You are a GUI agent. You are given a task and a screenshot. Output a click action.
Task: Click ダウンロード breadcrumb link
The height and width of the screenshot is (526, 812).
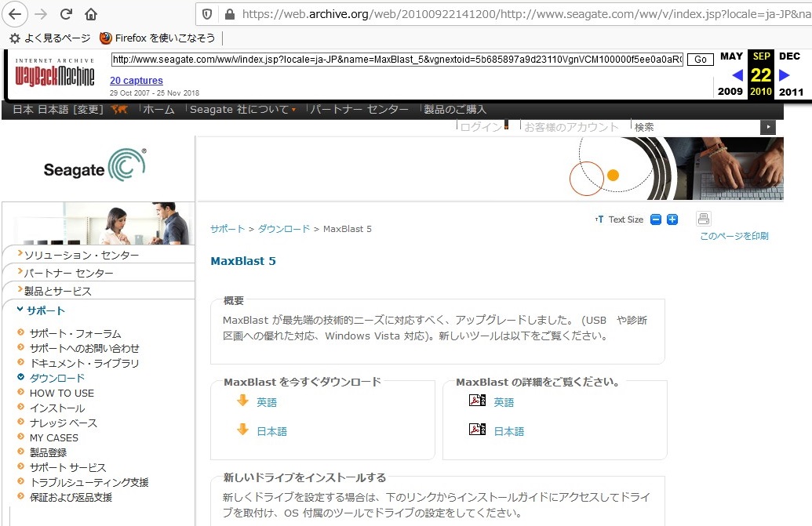(x=284, y=229)
